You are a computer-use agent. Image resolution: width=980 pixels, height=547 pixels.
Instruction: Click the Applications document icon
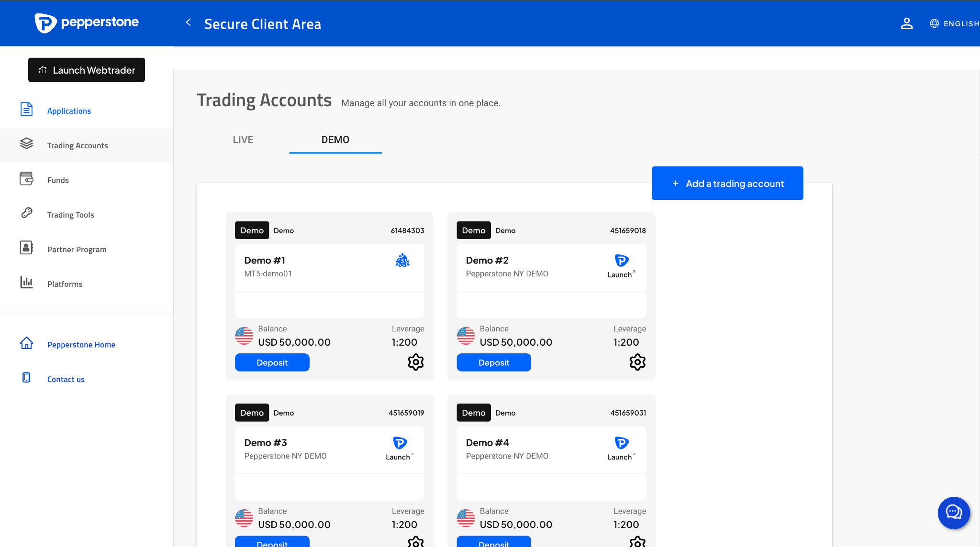pos(27,109)
